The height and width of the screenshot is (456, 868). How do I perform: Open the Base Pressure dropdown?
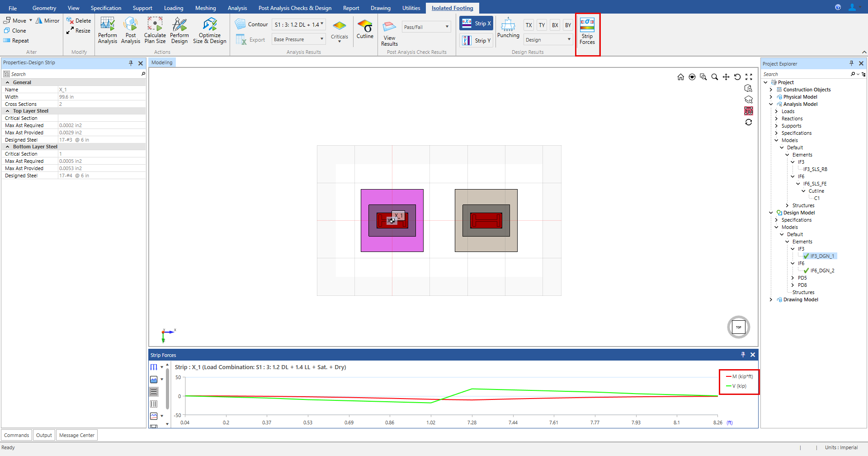click(299, 39)
